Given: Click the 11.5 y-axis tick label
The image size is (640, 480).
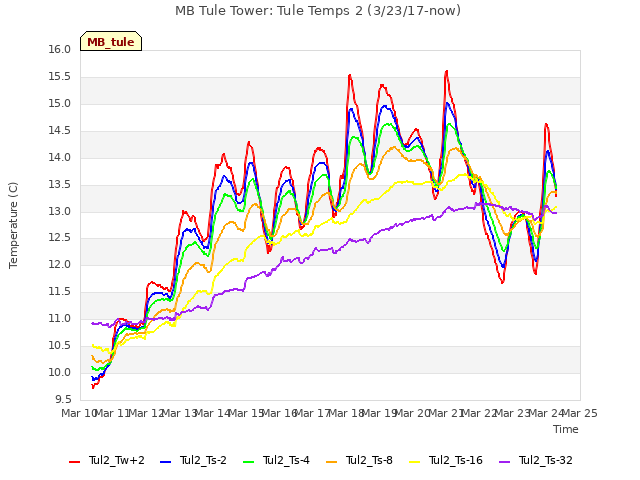Looking at the screenshot, I should [x=60, y=292].
